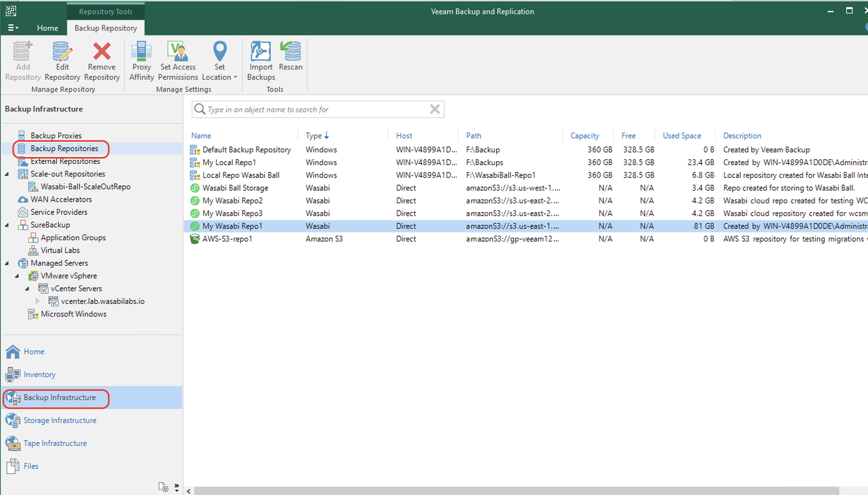This screenshot has width=868, height=495.
Task: Collapse the vCenter Servers node
Action: click(27, 289)
